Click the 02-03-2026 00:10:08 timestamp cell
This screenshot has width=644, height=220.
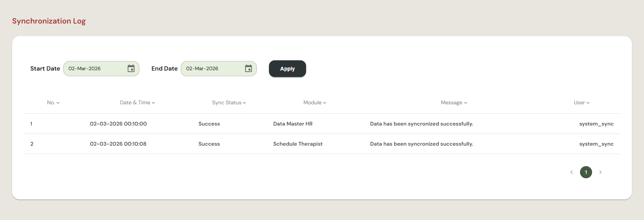118,144
